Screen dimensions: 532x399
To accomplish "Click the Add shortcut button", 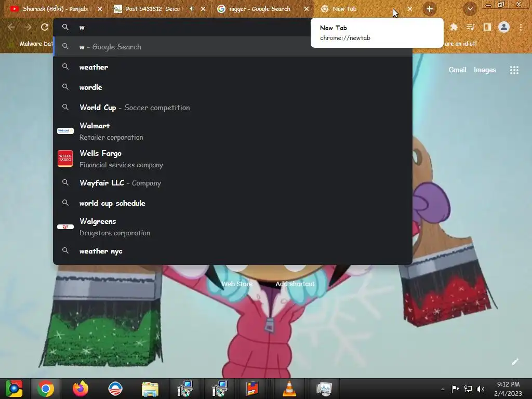I will 295,284.
